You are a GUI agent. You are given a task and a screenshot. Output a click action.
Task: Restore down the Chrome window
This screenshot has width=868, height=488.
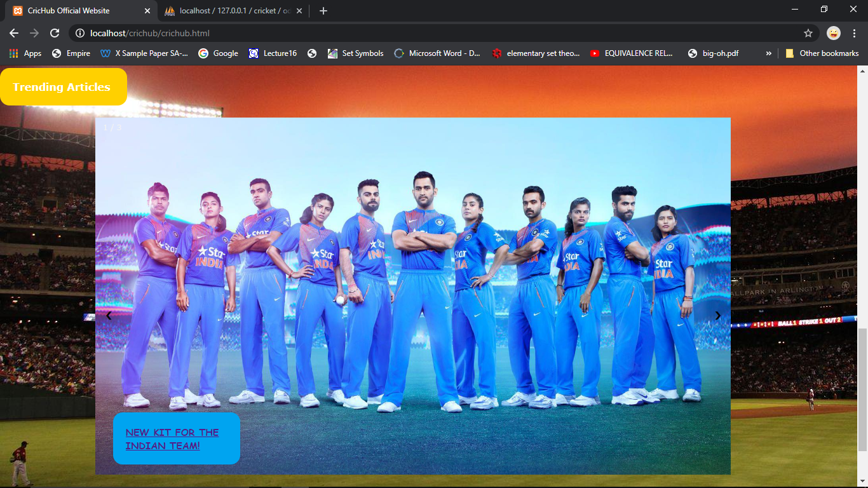824,9
